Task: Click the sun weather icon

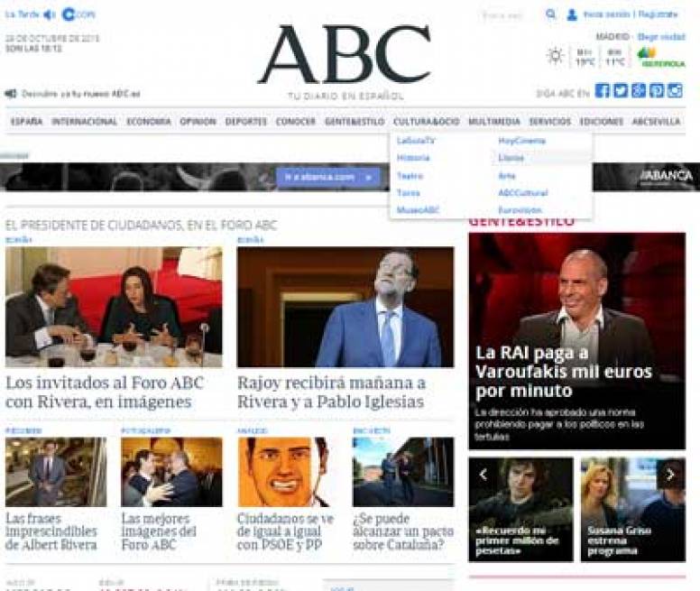Action: pyautogui.click(x=556, y=56)
